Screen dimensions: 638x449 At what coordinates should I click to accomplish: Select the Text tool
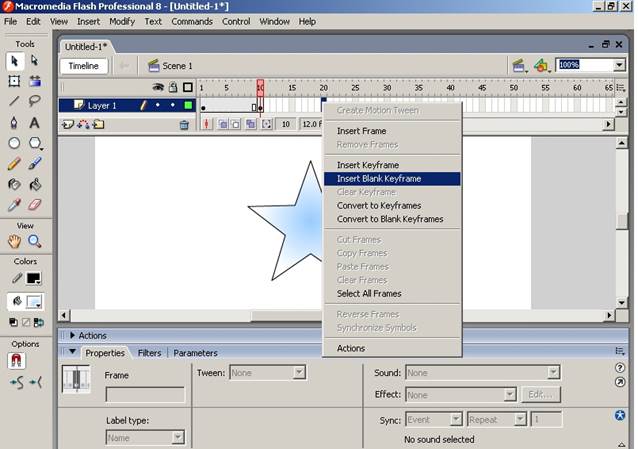point(35,123)
